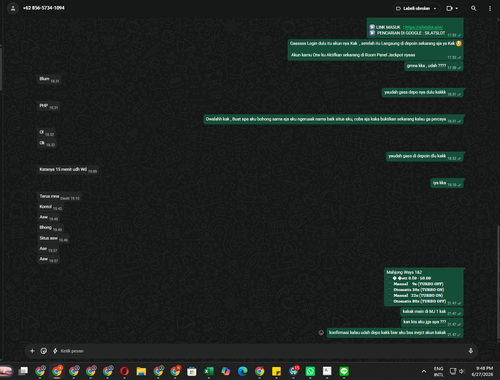Select the 'PHP' incoming message
The width and height of the screenshot is (500, 380).
48,106
